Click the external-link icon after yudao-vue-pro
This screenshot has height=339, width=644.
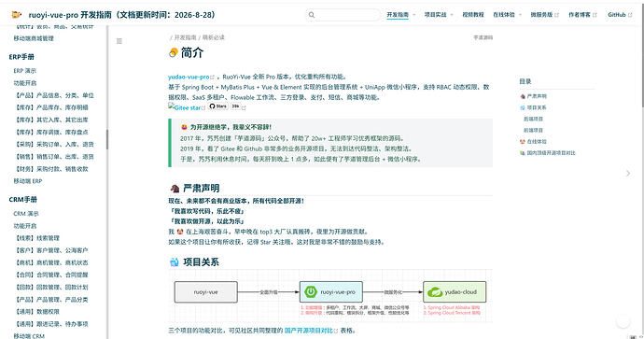(213, 78)
